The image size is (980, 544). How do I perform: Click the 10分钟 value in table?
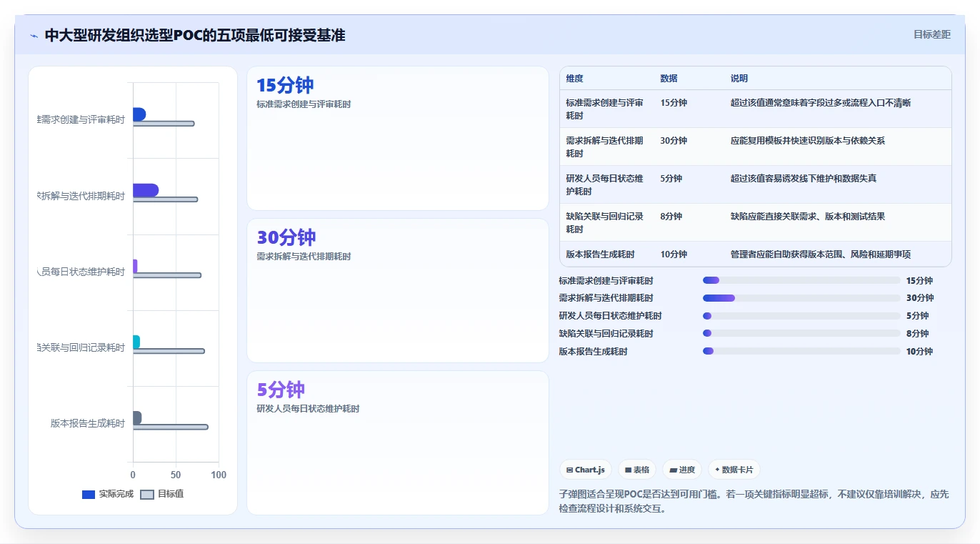(x=674, y=254)
